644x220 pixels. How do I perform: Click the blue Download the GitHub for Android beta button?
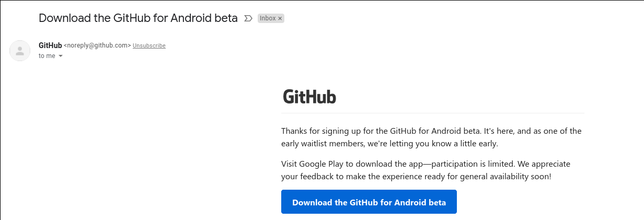pos(369,202)
